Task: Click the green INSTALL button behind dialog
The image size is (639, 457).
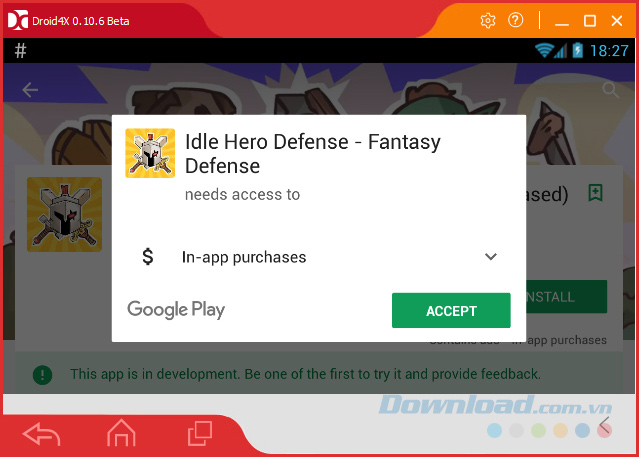Action: pos(566,296)
